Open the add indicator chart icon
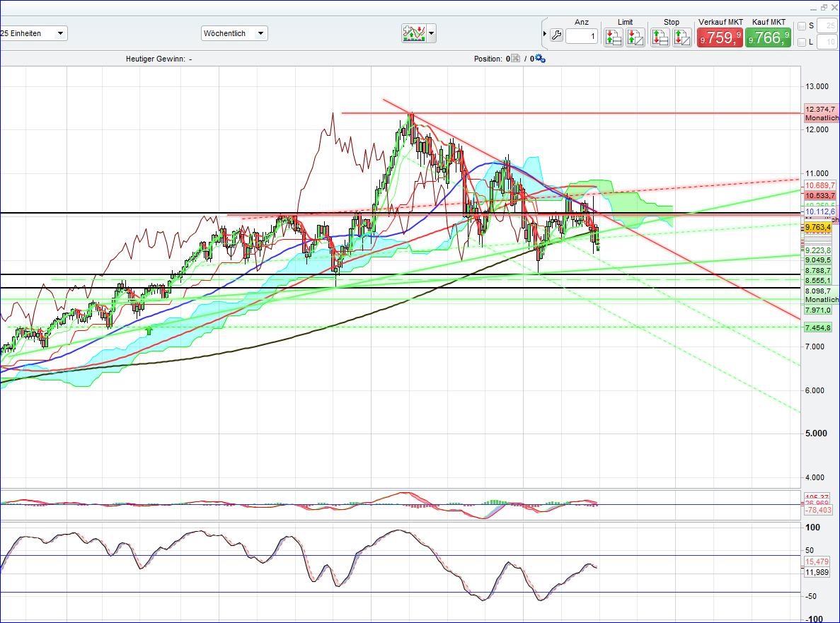This screenshot has height=623, width=840. 413,33
